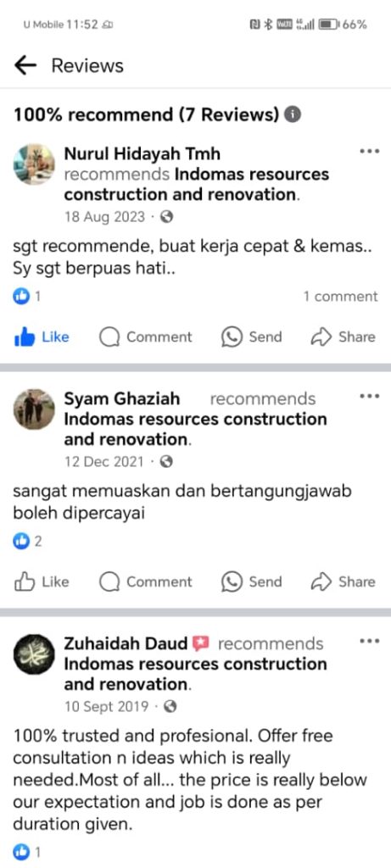Screen dimensions: 391x868
Task: Share Nurul Hidayah's review
Action: (x=343, y=337)
